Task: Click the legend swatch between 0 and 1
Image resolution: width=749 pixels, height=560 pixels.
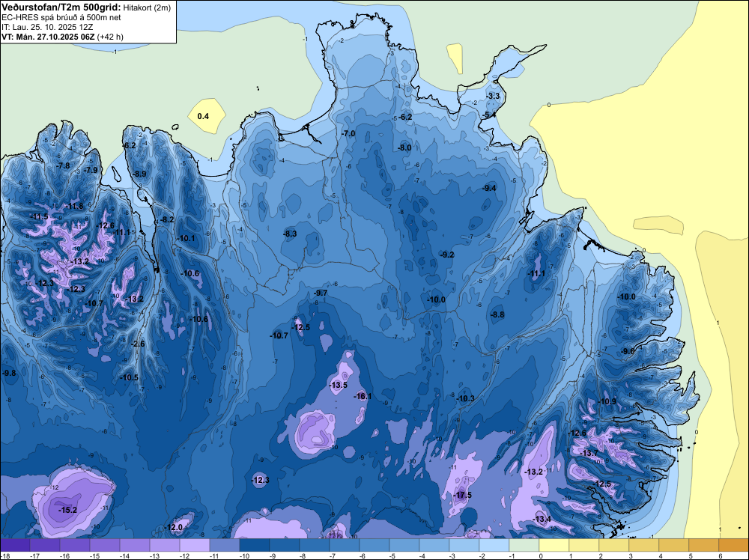Action: click(554, 545)
